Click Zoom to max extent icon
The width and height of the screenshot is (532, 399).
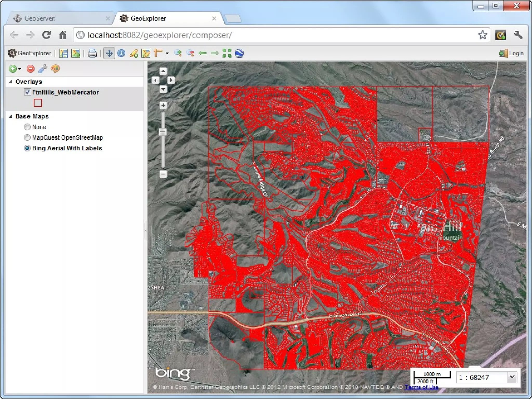point(227,53)
